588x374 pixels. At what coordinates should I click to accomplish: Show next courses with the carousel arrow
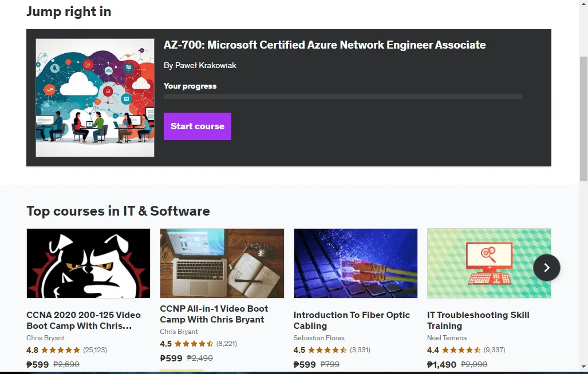click(546, 267)
